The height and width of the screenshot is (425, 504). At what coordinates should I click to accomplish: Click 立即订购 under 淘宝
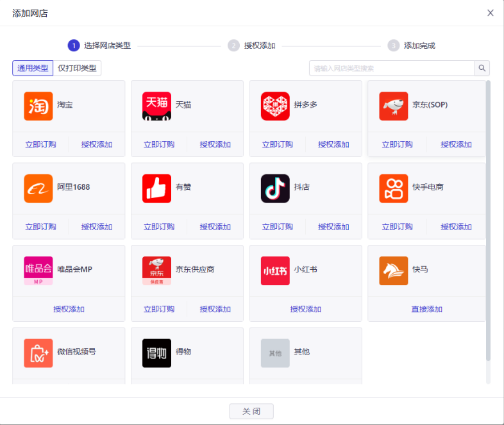41,145
